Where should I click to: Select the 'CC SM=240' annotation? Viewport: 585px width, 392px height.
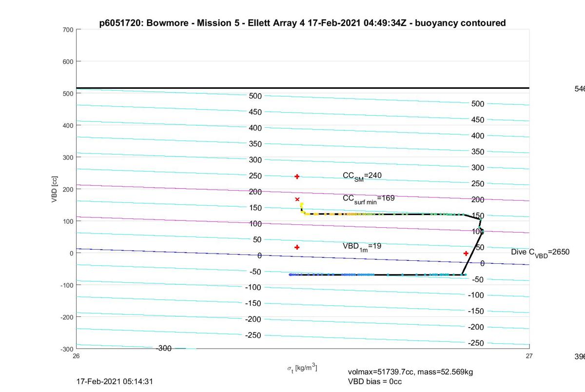362,176
